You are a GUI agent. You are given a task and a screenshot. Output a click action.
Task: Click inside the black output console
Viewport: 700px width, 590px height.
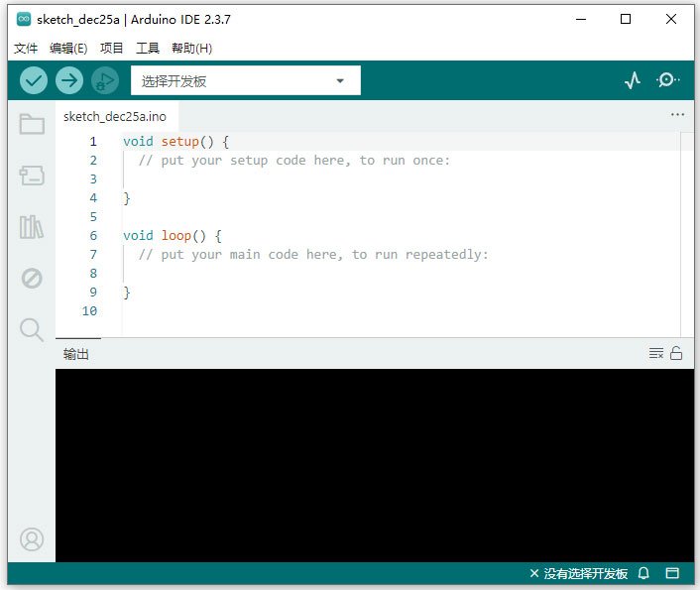click(375, 464)
